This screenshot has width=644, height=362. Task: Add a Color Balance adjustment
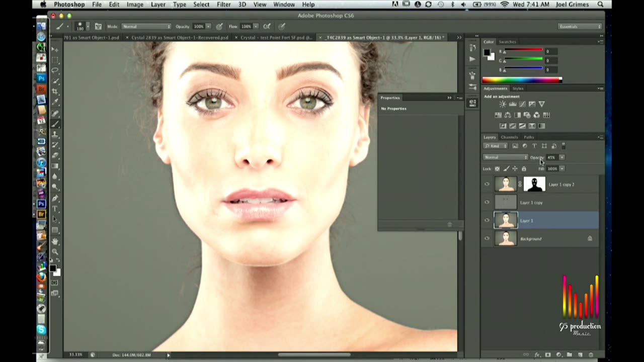pos(508,115)
